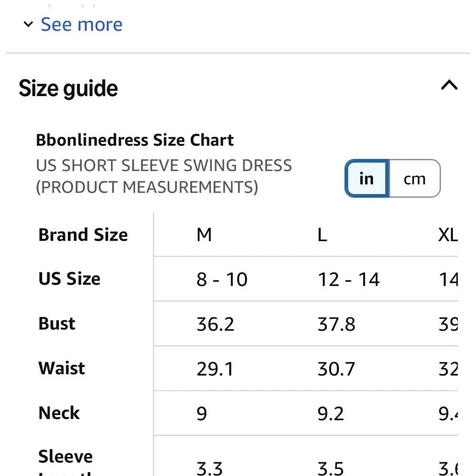Click the 36.2 bust measurement cell
Viewport: 476px width, 476px height.
(x=215, y=325)
